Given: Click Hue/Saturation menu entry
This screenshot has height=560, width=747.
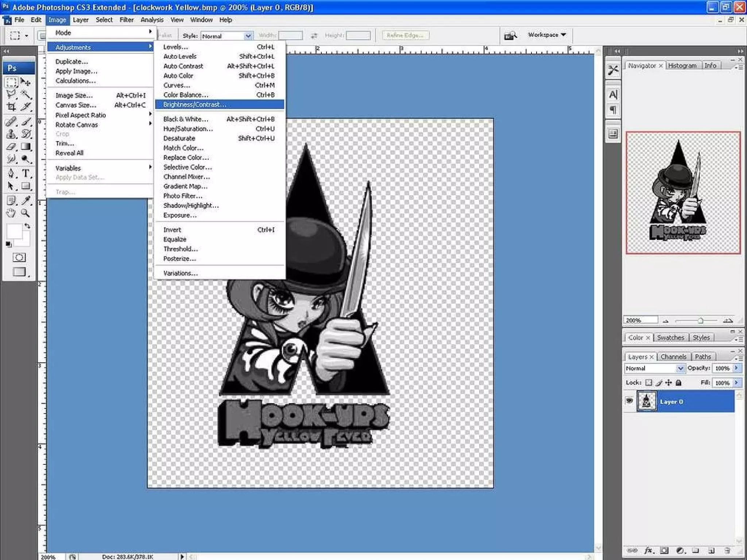Looking at the screenshot, I should tap(188, 129).
